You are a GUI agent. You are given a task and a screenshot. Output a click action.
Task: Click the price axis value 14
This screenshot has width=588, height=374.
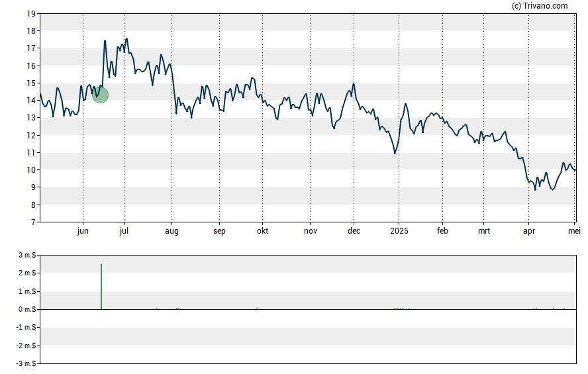click(x=31, y=101)
